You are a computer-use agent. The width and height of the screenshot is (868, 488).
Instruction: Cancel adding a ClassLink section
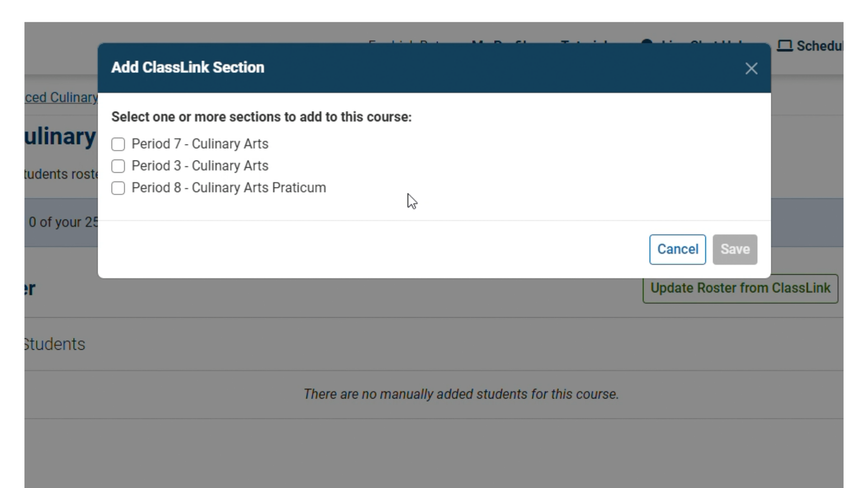click(x=677, y=249)
